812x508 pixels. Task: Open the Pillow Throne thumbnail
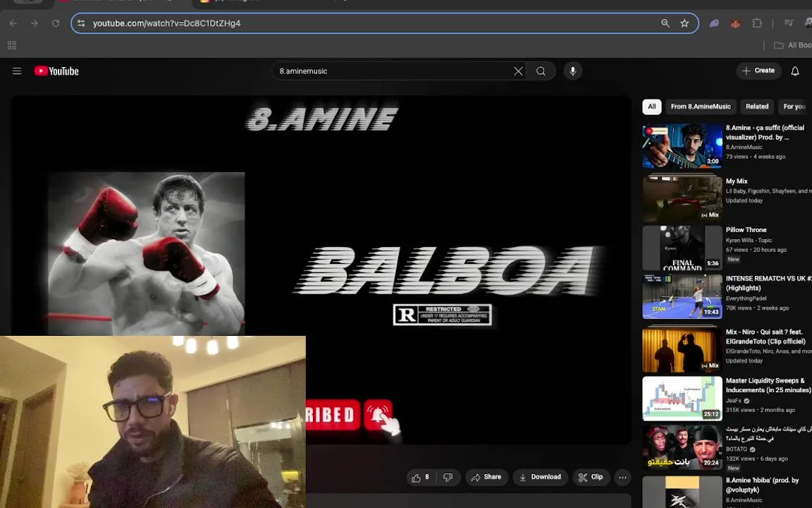pos(682,248)
